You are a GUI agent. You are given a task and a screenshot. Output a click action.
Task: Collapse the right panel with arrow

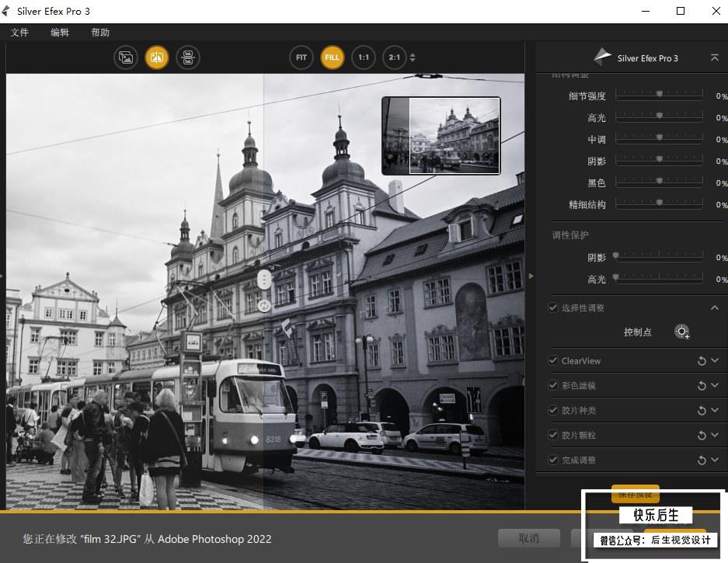(531, 276)
